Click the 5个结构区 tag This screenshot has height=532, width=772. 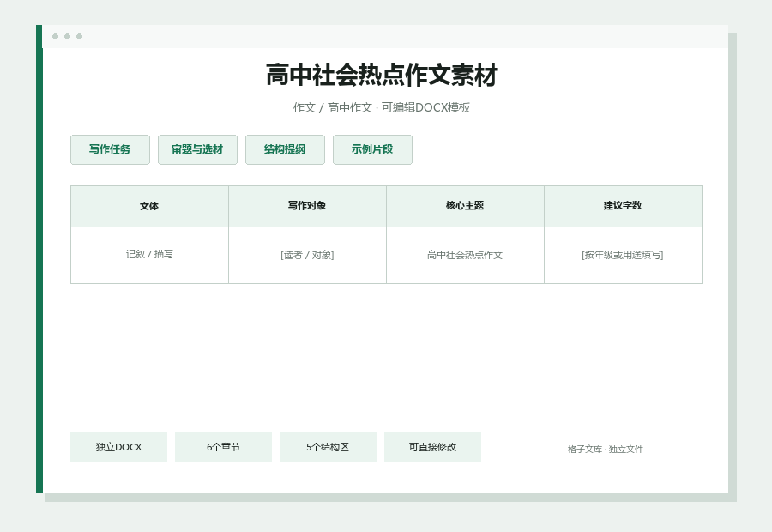click(328, 447)
